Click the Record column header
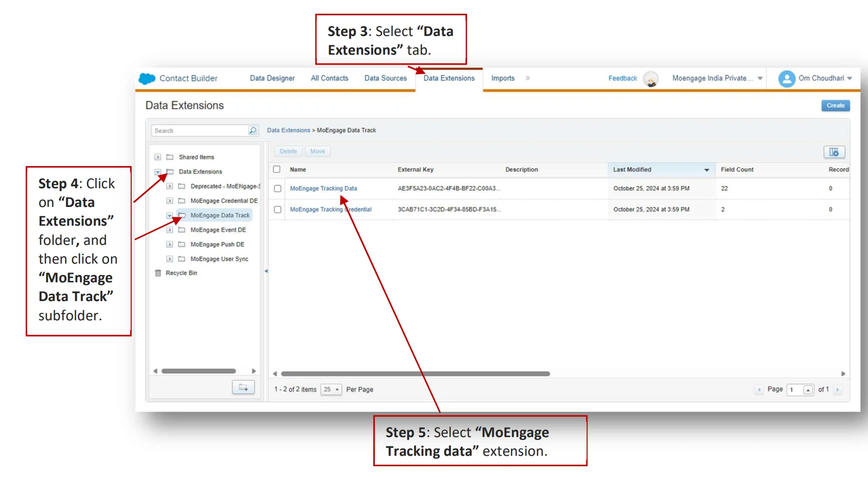The width and height of the screenshot is (868, 477). click(838, 170)
